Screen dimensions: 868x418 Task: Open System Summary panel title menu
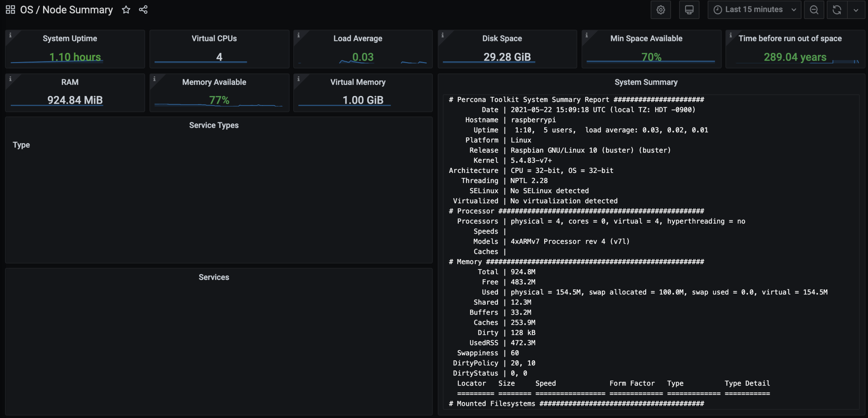[646, 82]
